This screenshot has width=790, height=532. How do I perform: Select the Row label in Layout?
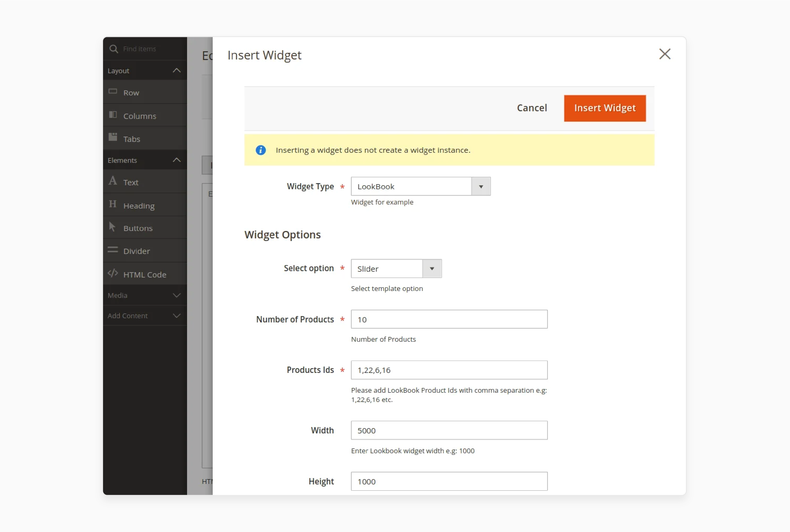pos(131,93)
